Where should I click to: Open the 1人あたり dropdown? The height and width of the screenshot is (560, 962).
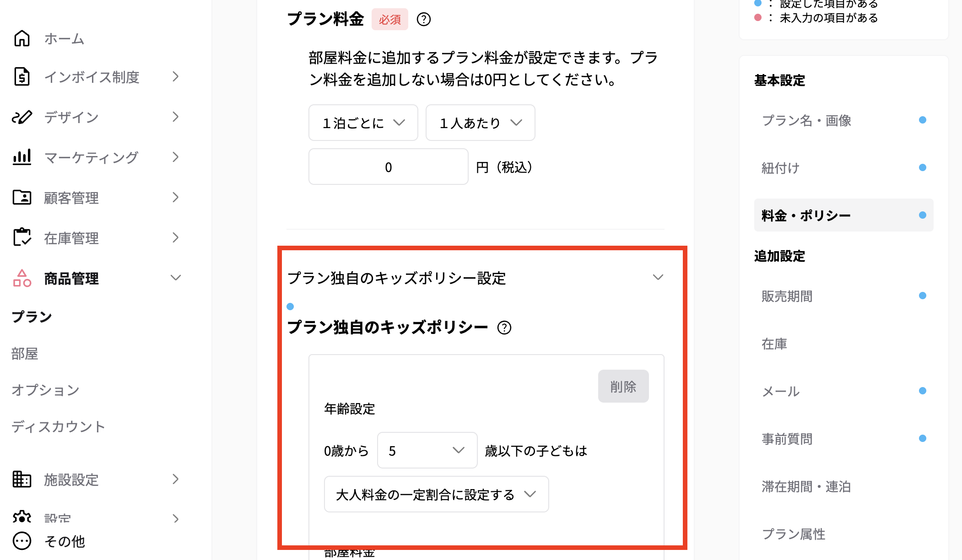click(x=480, y=122)
